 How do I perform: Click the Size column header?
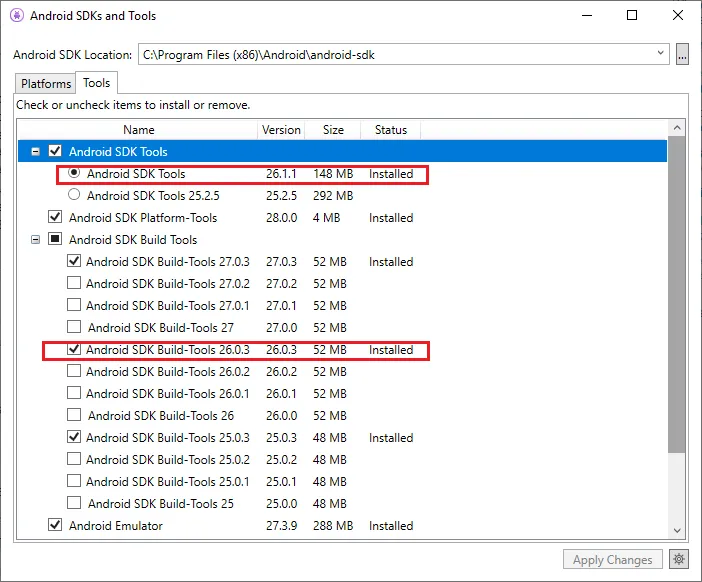tap(333, 130)
